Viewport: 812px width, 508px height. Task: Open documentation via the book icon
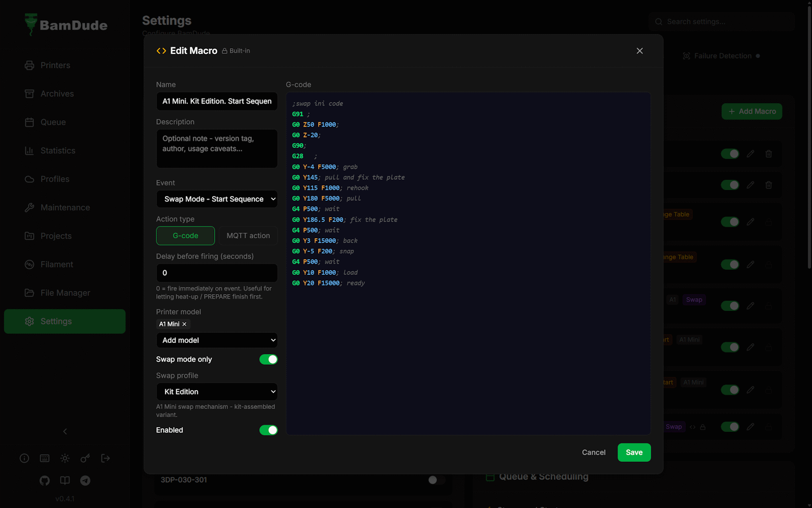(65, 481)
